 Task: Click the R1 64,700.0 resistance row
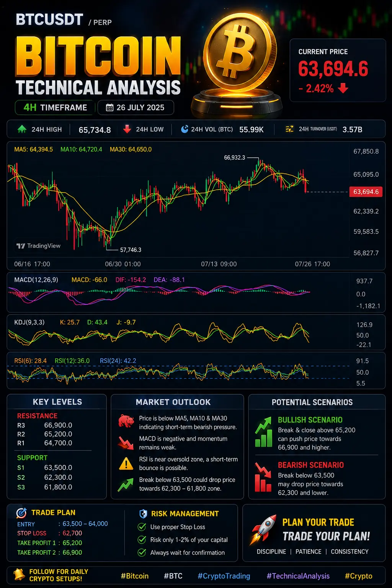point(45,443)
